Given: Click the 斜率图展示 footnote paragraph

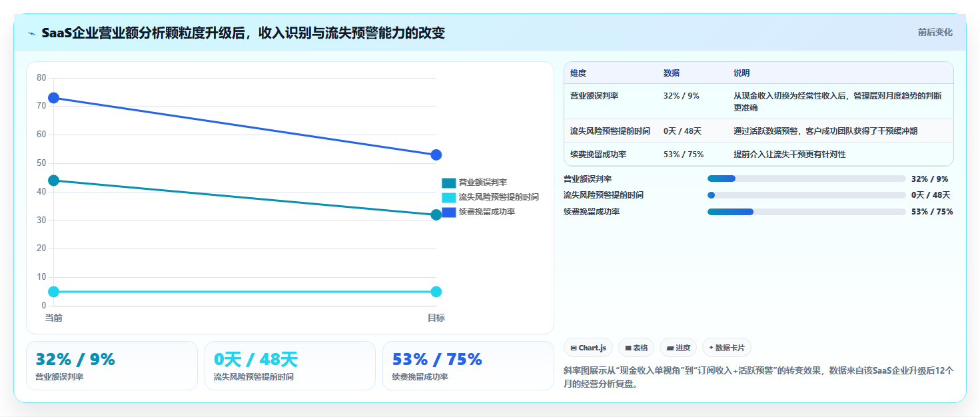Looking at the screenshot, I should pos(759,377).
